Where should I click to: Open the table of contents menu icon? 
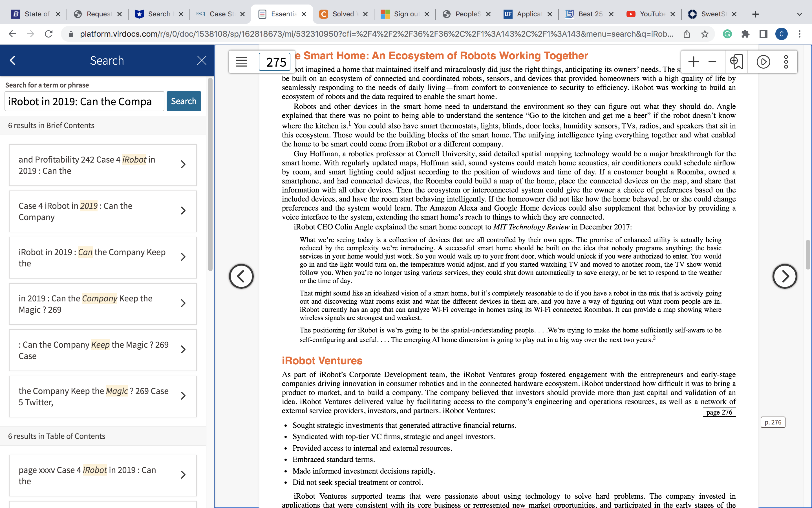(x=241, y=62)
